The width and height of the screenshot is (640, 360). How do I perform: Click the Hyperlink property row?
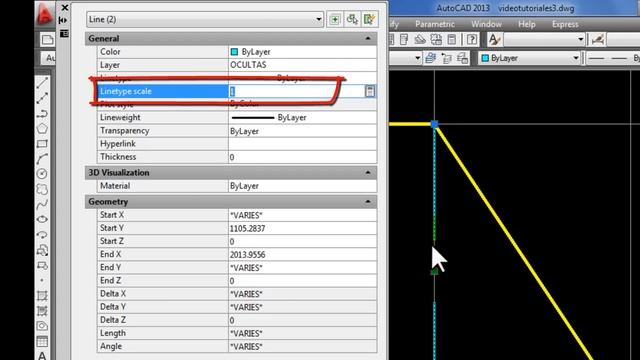(x=237, y=144)
